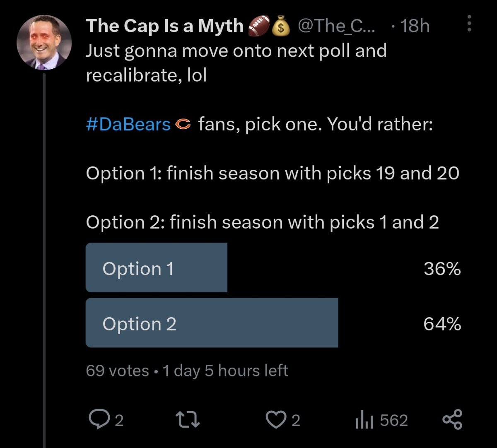
Task: Click the football emoji beside the name
Action: [x=258, y=26]
